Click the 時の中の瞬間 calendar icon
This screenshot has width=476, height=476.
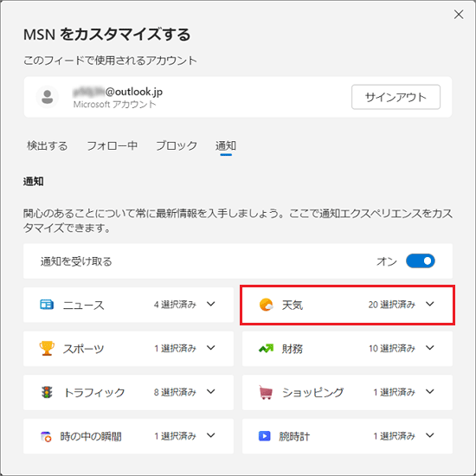point(46,436)
